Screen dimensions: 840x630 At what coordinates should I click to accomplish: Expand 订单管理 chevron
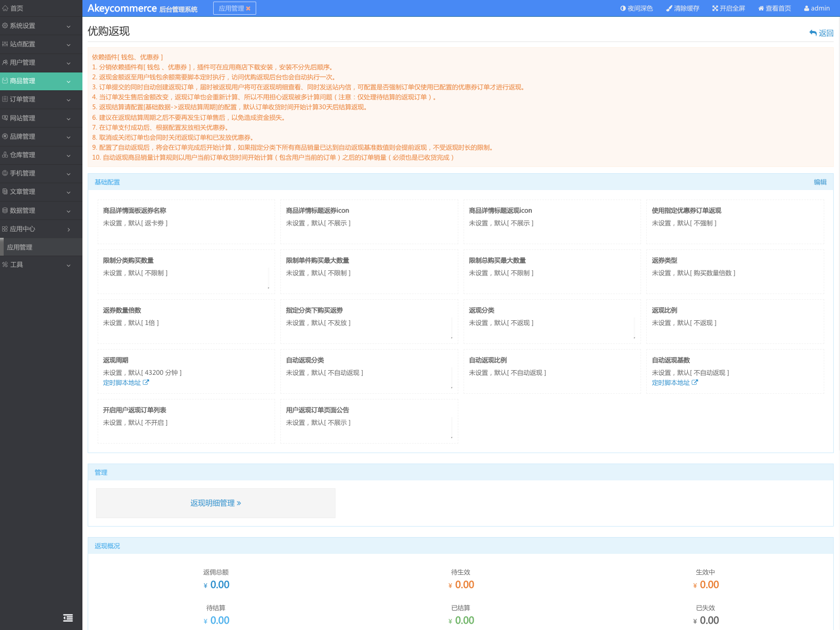pos(68,100)
